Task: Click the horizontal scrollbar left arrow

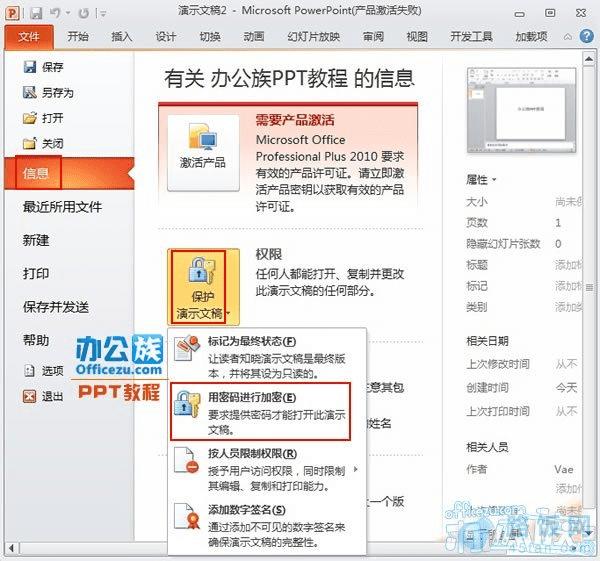Action: coord(11,548)
